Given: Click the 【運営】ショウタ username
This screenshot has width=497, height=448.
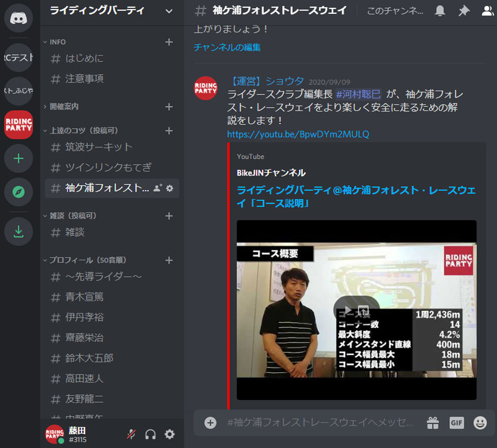Looking at the screenshot, I should [266, 82].
